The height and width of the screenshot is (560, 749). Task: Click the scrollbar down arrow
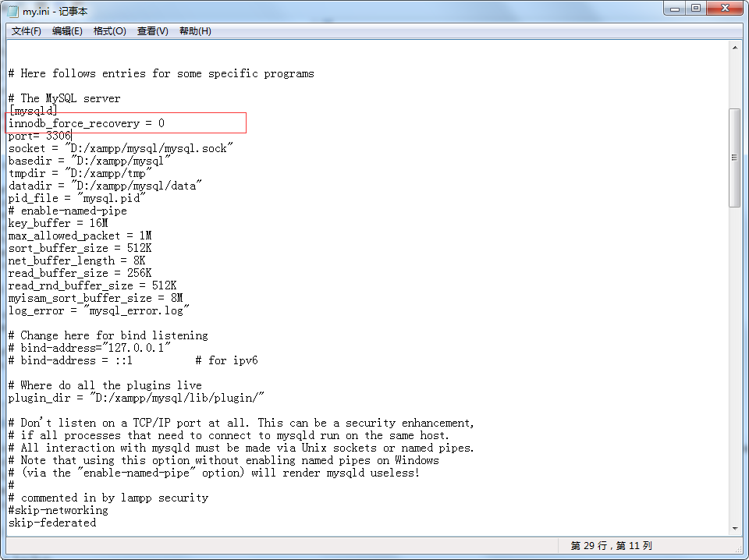[x=734, y=528]
